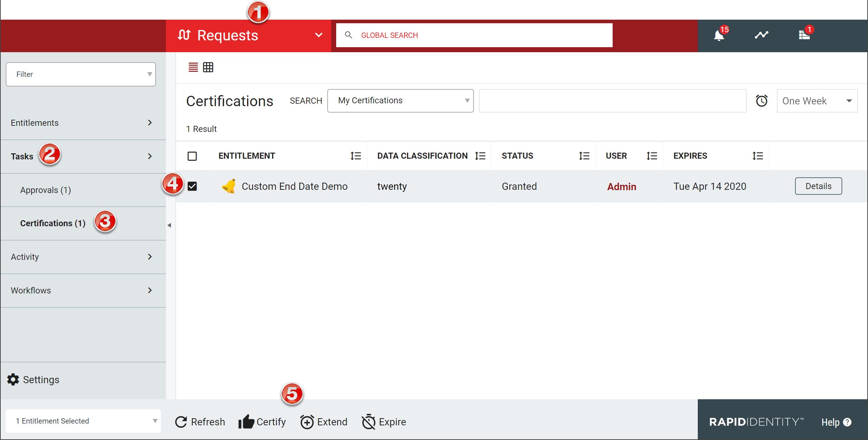Open the Approvals (1) menu item
Viewport: 868px width, 440px height.
45,190
